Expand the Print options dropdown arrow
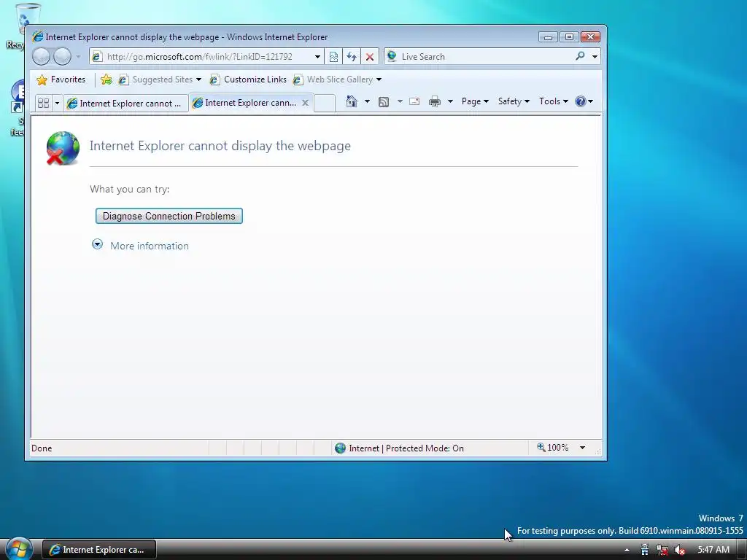 [450, 101]
